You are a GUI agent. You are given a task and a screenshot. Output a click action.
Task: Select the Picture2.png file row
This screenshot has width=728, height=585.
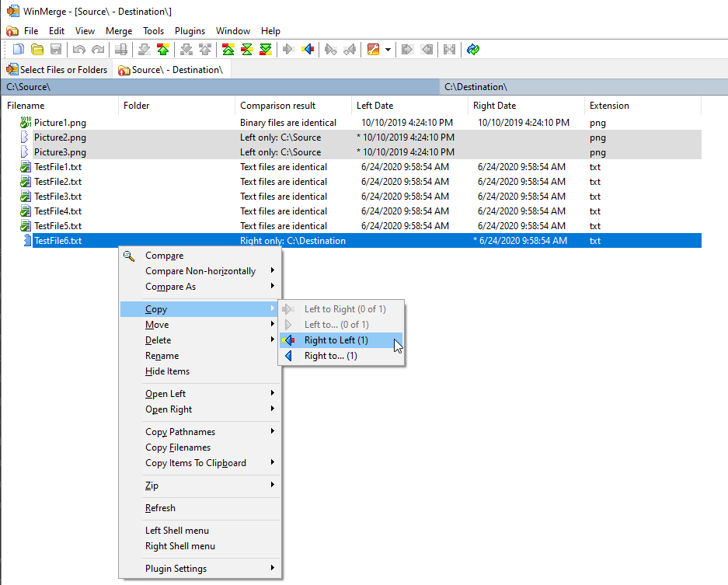pyautogui.click(x=60, y=138)
